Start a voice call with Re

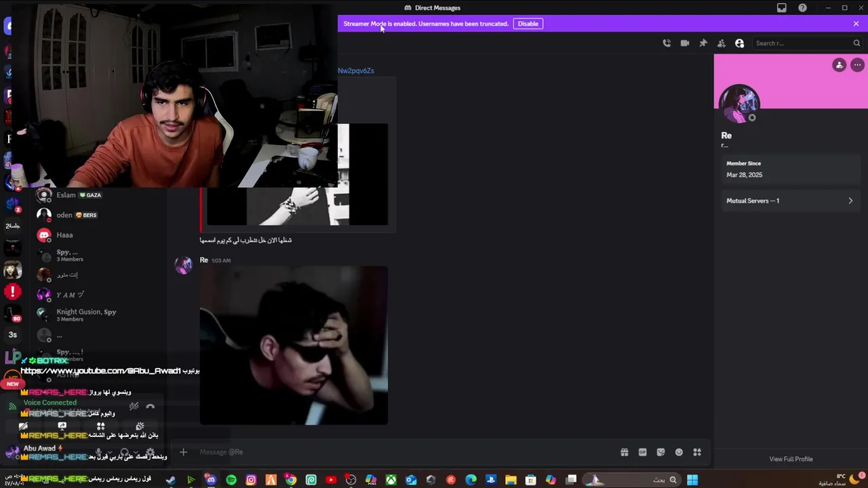click(x=667, y=43)
